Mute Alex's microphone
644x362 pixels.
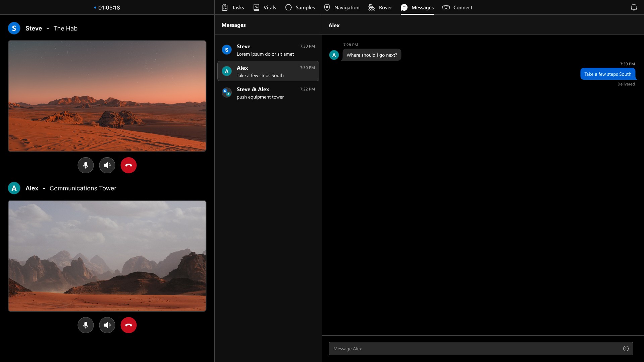(x=86, y=325)
